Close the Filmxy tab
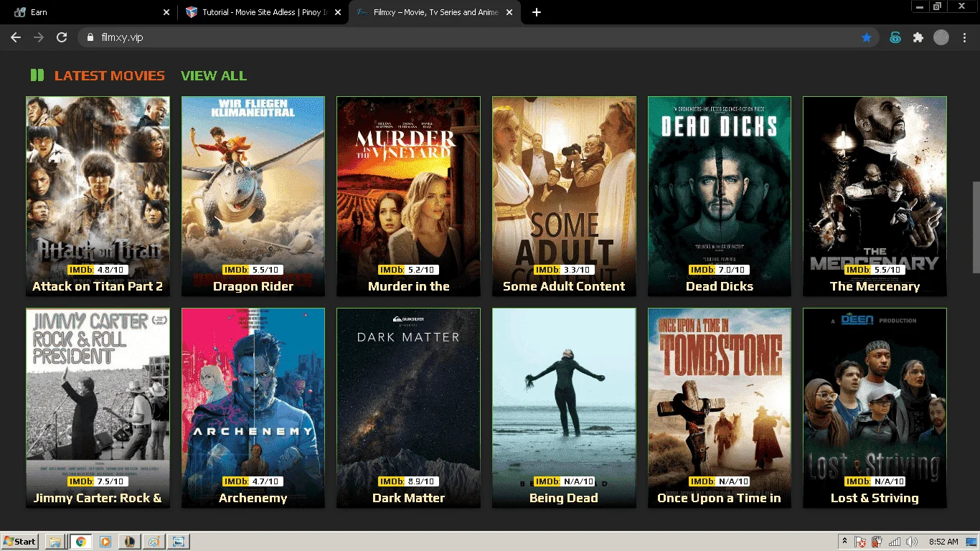980x551 pixels. point(511,12)
